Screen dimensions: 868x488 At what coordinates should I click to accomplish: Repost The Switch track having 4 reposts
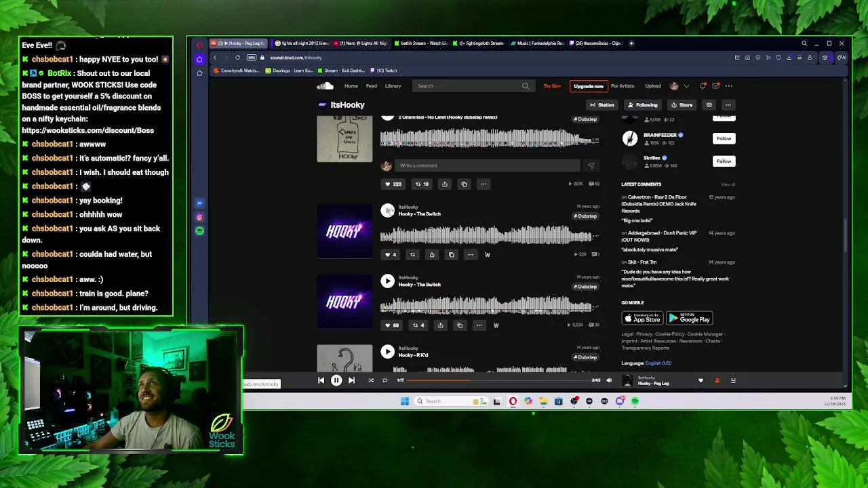click(x=418, y=325)
